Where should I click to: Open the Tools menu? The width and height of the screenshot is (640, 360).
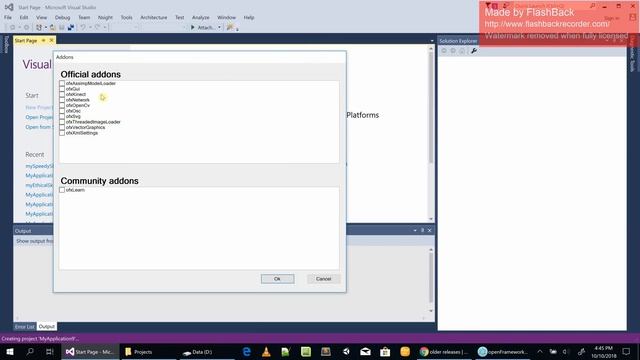tap(127, 18)
